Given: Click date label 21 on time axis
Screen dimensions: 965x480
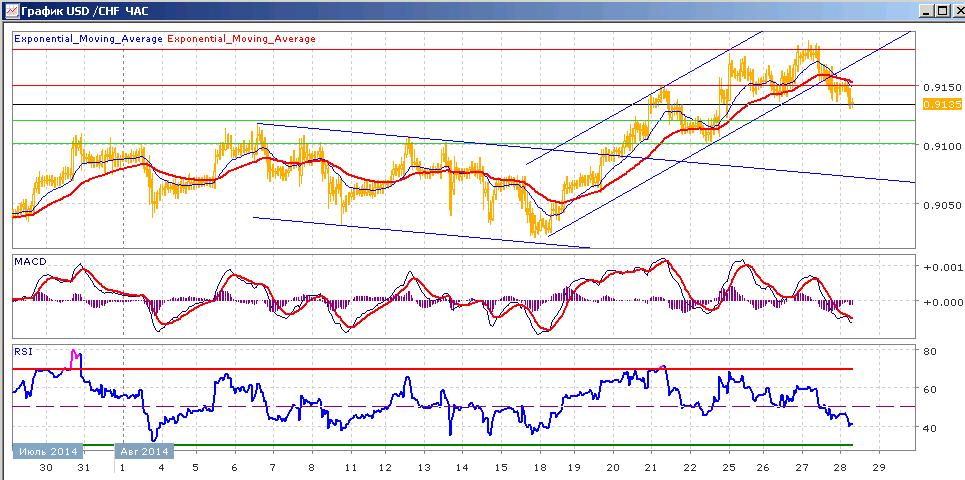Looking at the screenshot, I should 652,468.
